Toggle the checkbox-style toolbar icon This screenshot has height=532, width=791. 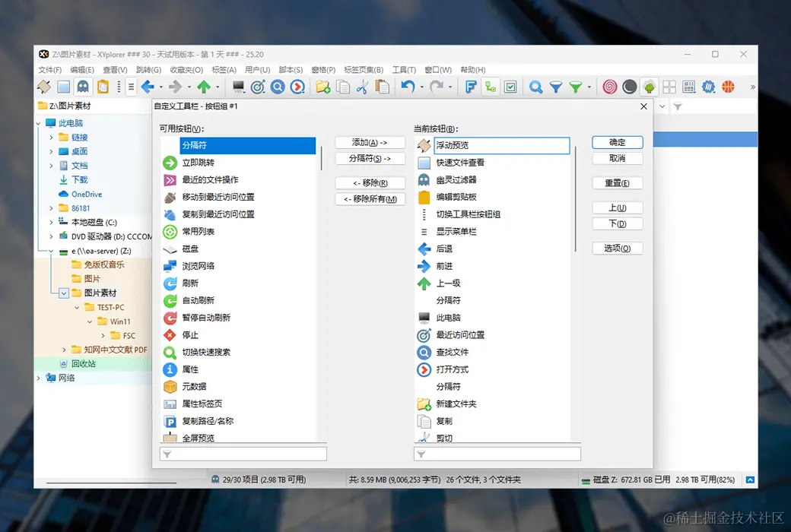[x=510, y=87]
